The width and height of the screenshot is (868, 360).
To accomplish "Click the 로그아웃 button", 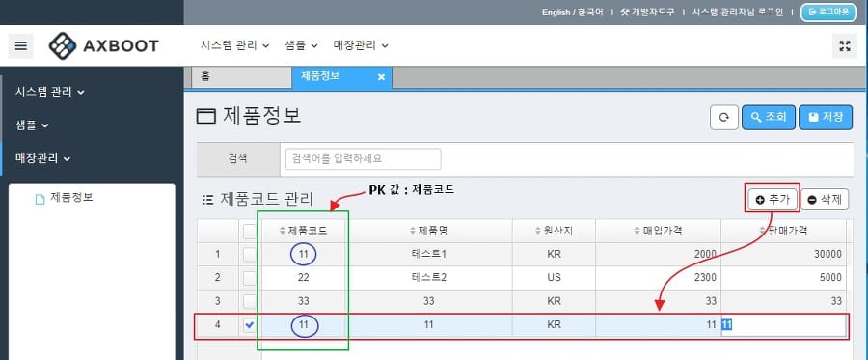I will [x=828, y=12].
